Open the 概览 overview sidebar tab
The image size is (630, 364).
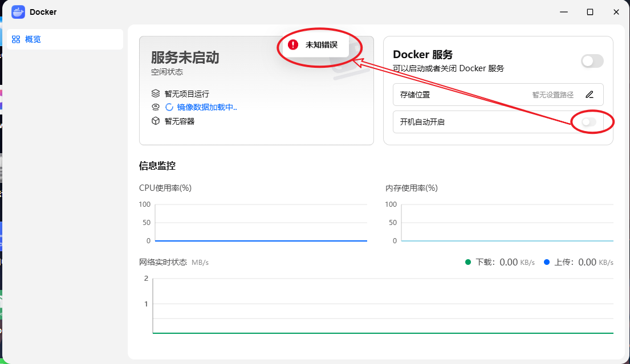[x=65, y=39]
